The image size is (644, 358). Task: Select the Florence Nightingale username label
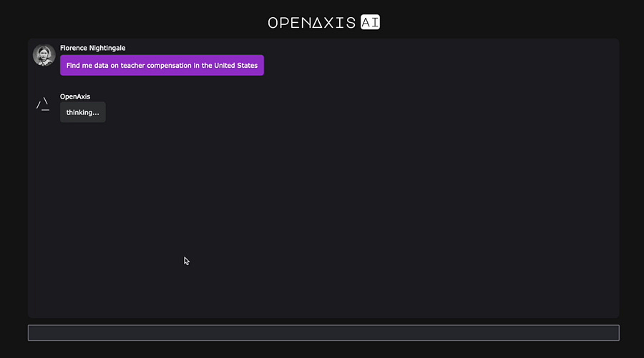(x=93, y=48)
